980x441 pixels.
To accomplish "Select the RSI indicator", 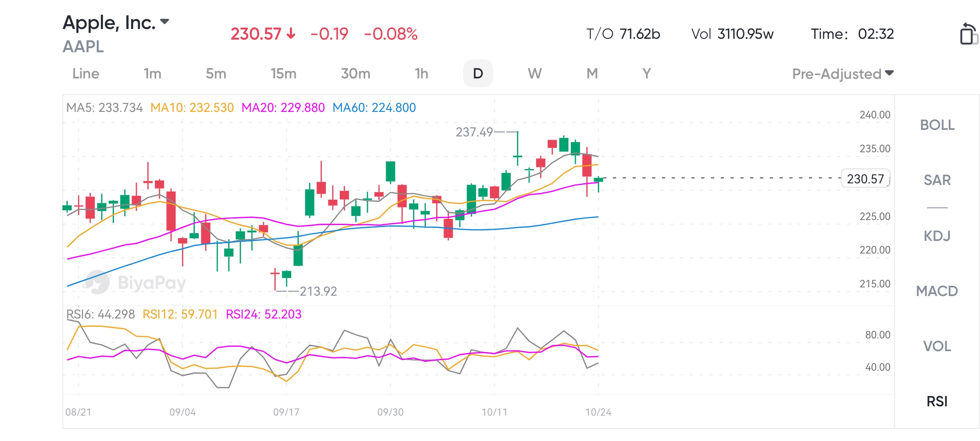I will pyautogui.click(x=937, y=401).
